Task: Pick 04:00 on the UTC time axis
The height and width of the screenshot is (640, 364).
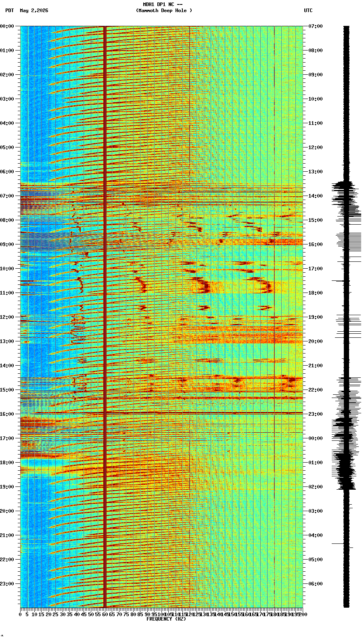Action: pos(316,535)
